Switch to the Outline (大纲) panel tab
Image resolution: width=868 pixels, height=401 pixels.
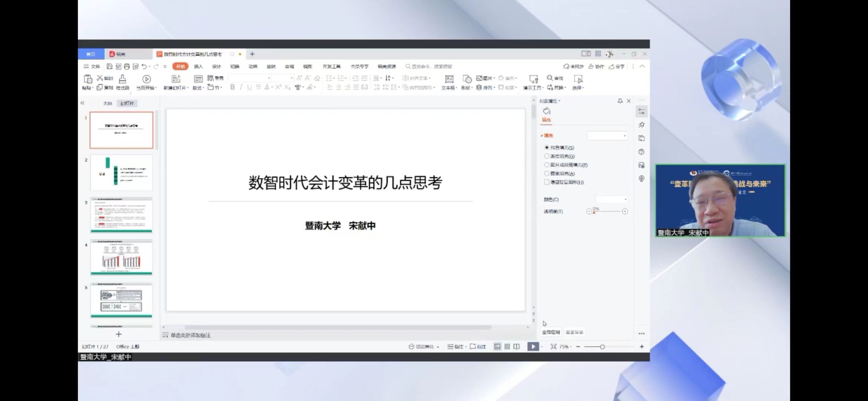[108, 104]
